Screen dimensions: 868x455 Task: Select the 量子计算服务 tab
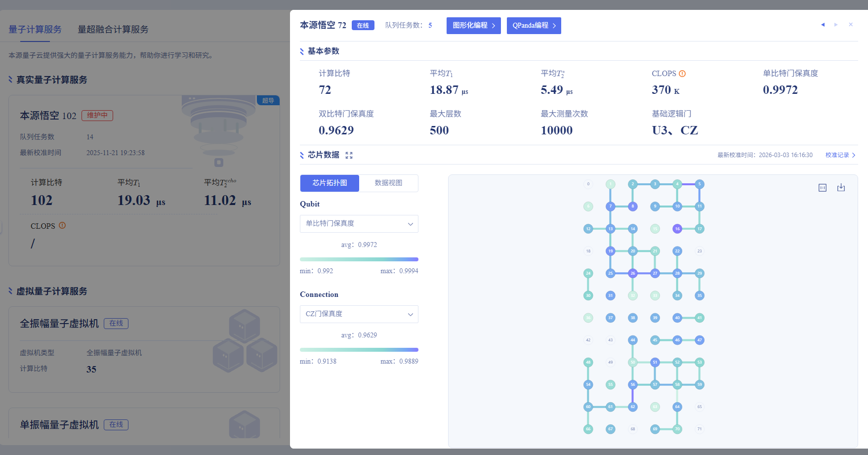point(35,30)
